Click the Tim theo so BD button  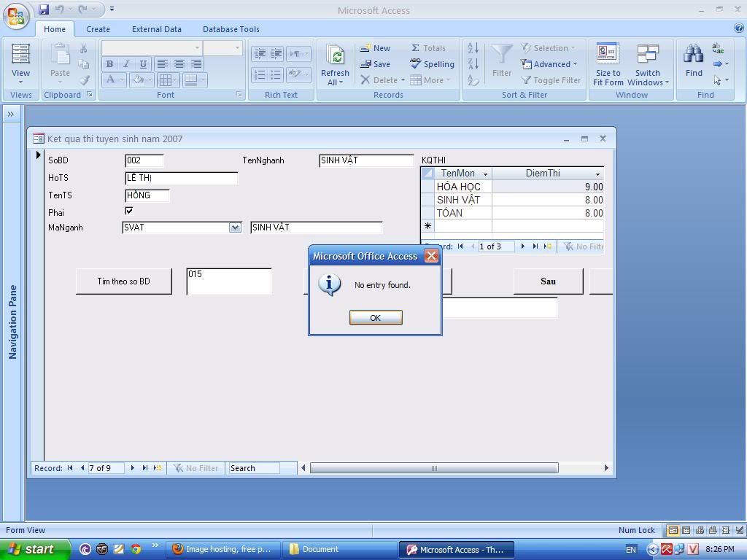click(124, 281)
